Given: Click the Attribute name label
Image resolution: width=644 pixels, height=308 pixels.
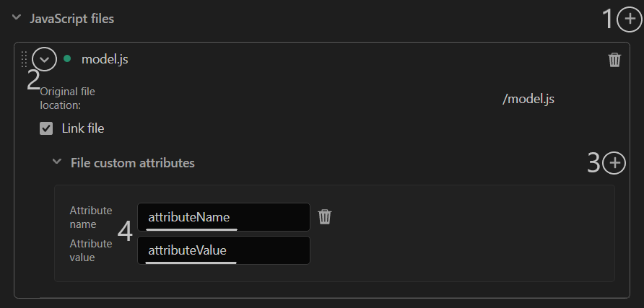Looking at the screenshot, I should 91,217.
